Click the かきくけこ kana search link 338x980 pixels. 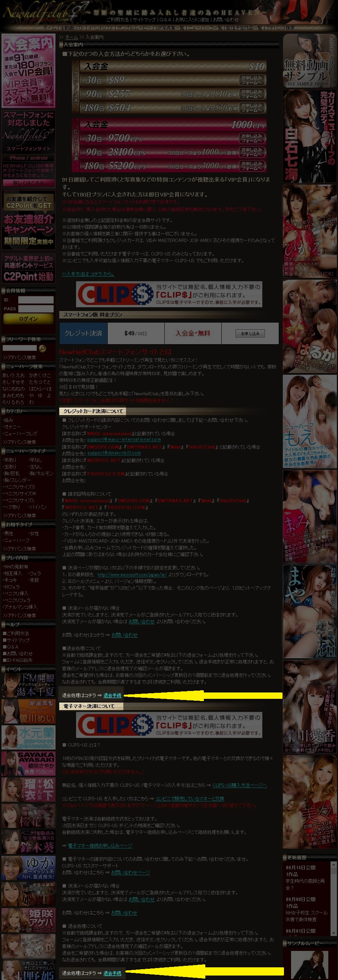40,375
